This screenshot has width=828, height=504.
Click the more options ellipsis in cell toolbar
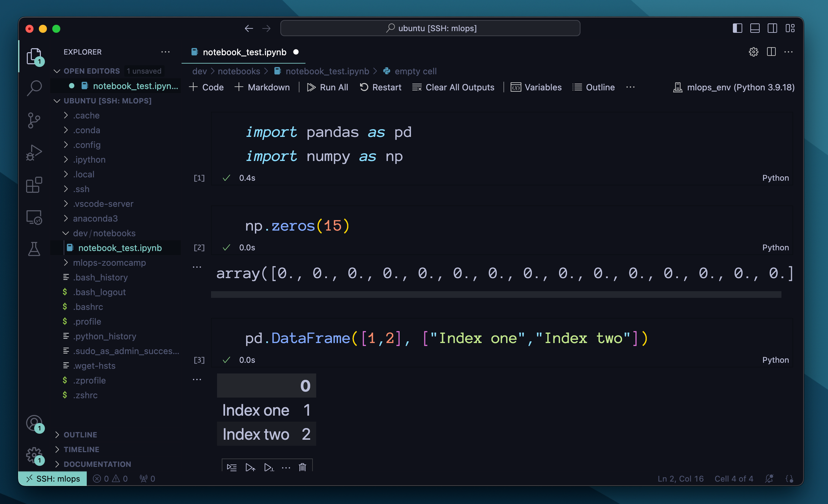[x=285, y=468]
